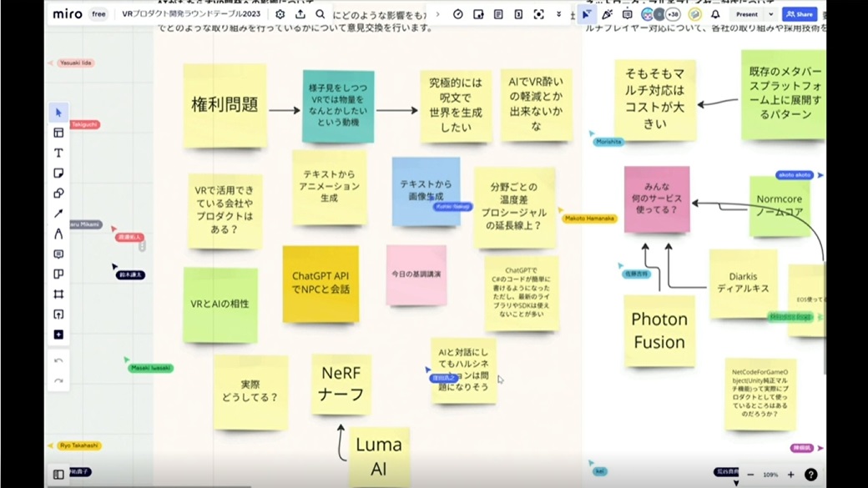Toggle collaborators' cursors visibility

587,14
